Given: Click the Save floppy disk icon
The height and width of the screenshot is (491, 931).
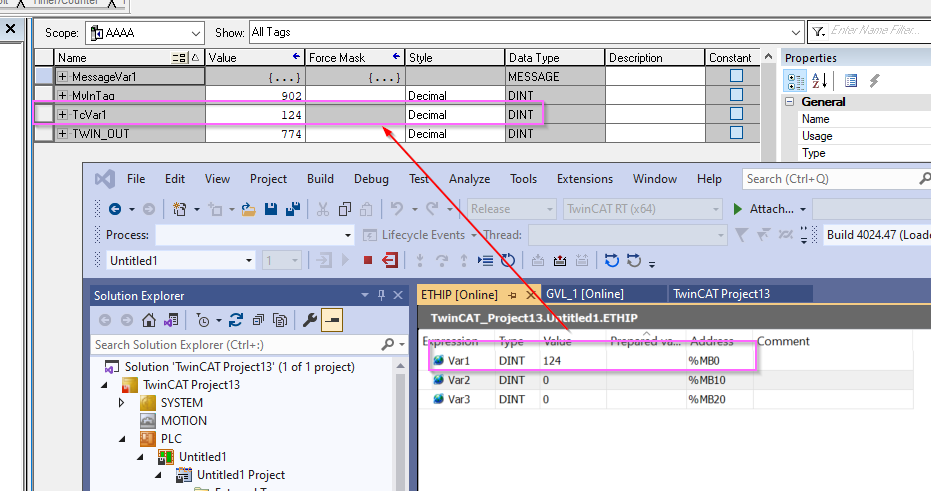Looking at the screenshot, I should (271, 209).
